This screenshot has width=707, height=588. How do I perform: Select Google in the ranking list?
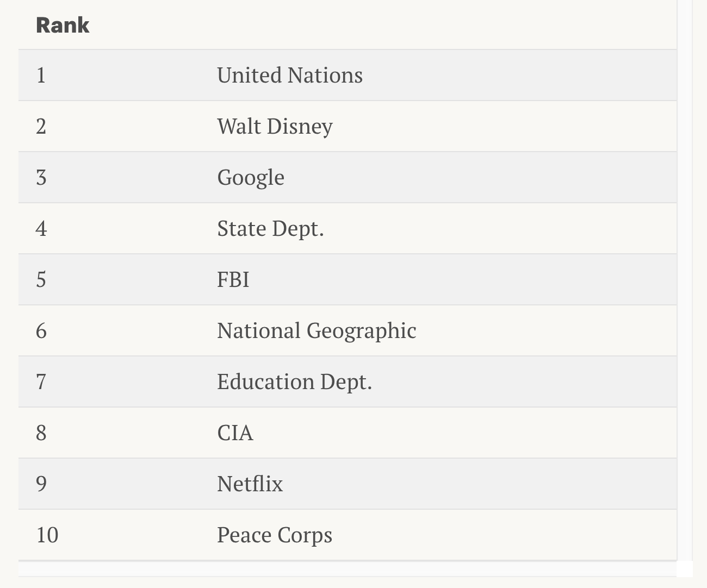coord(251,178)
